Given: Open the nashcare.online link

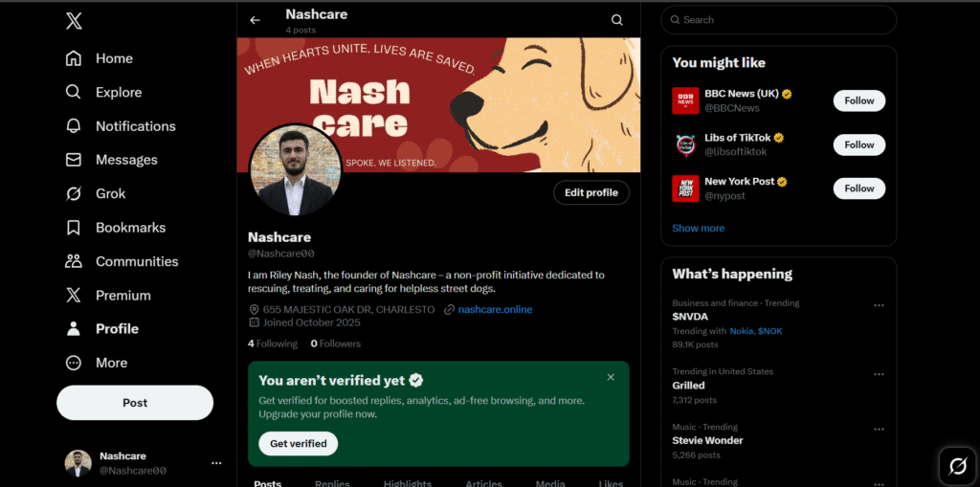Looking at the screenshot, I should pos(495,310).
